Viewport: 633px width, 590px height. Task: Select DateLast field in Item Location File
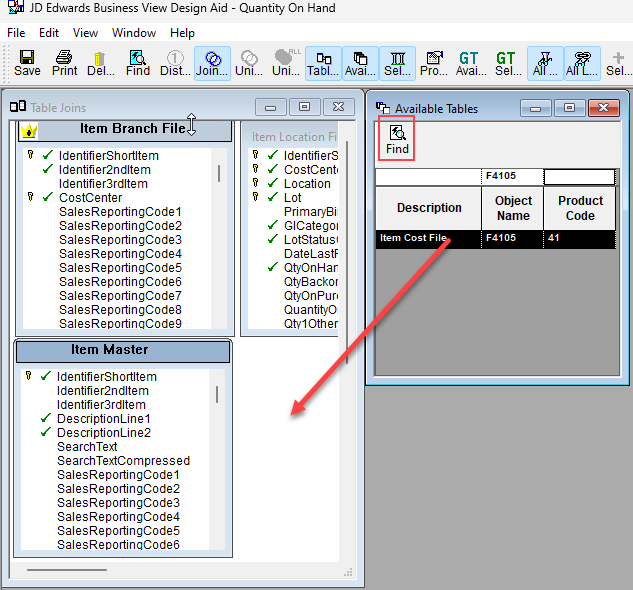click(310, 254)
